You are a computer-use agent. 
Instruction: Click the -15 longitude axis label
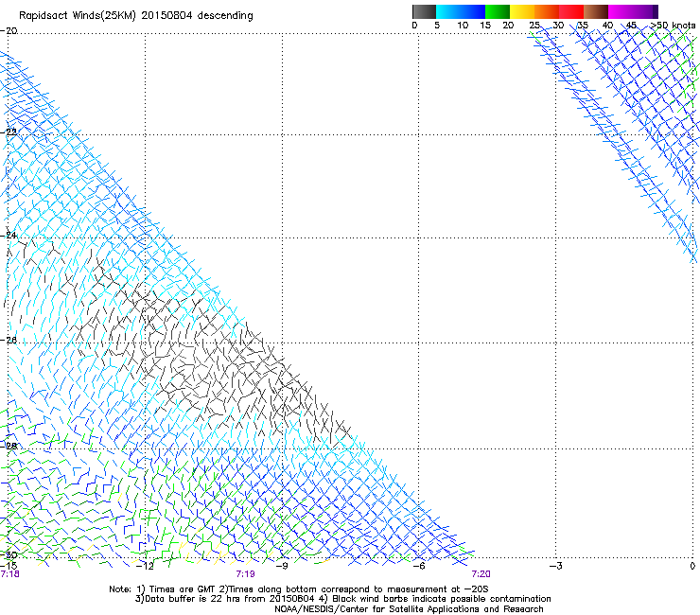(9, 566)
